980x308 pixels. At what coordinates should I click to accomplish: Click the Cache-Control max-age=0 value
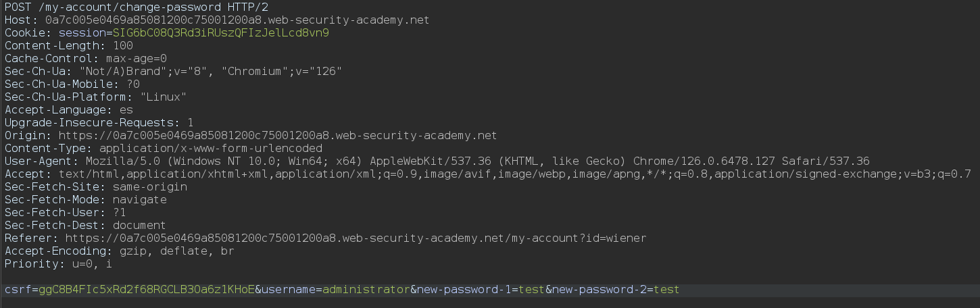[137, 59]
